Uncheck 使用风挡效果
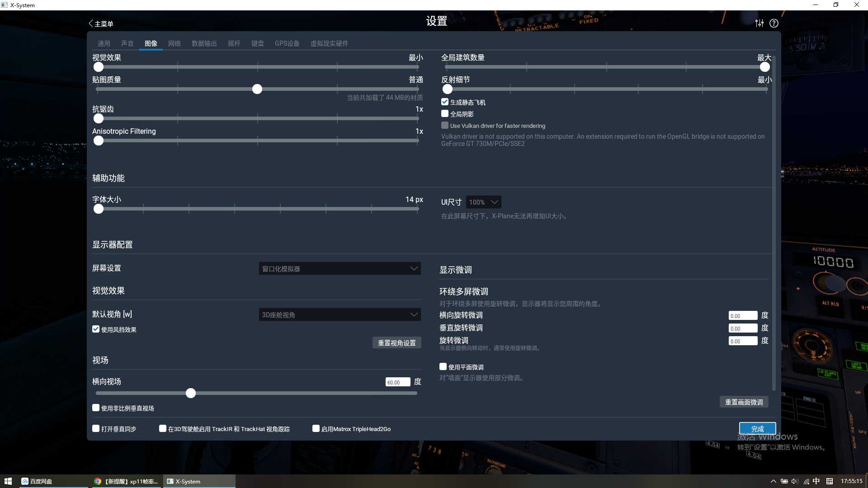The height and width of the screenshot is (488, 868). [95, 329]
